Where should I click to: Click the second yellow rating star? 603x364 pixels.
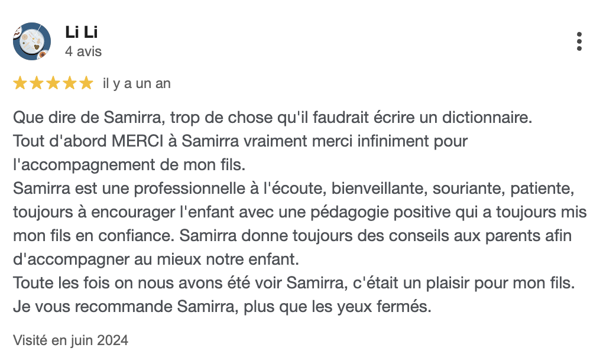click(37, 83)
